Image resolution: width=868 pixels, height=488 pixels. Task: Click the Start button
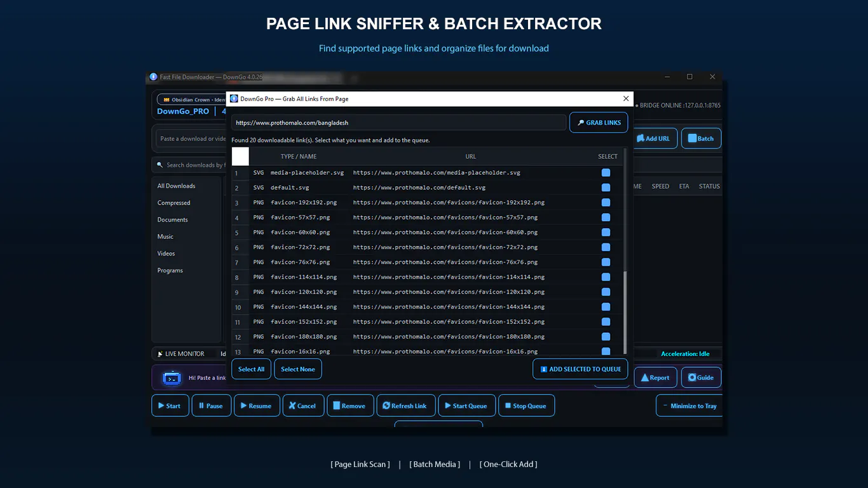click(170, 405)
